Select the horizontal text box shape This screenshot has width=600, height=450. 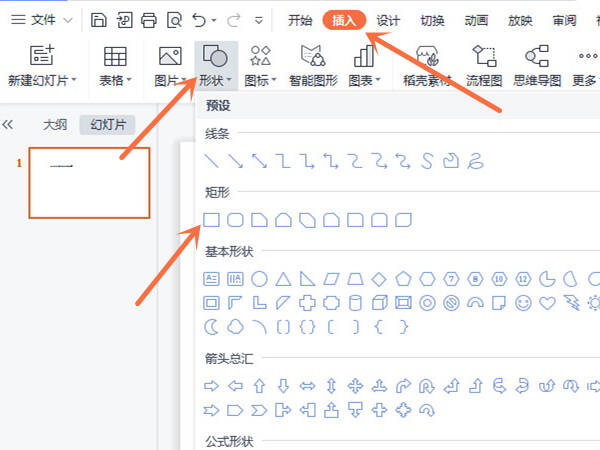click(x=211, y=279)
